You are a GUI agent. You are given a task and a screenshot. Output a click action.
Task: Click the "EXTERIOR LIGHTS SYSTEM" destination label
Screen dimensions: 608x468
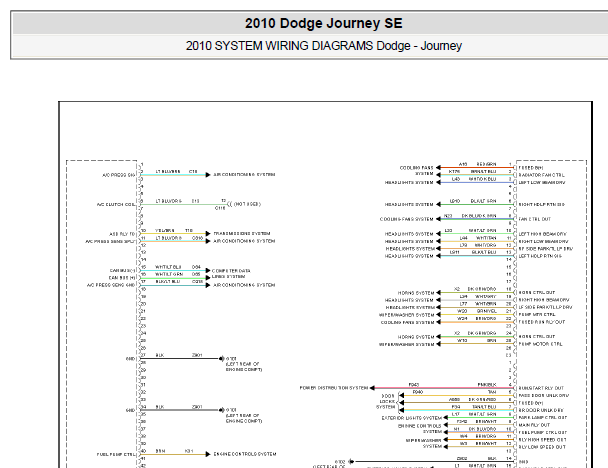(411, 418)
